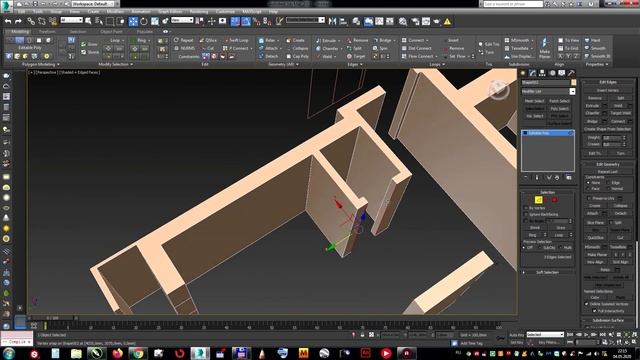The image size is (640, 360).
Task: Click the Extrude edge tool in ribbon
Action: click(x=327, y=40)
